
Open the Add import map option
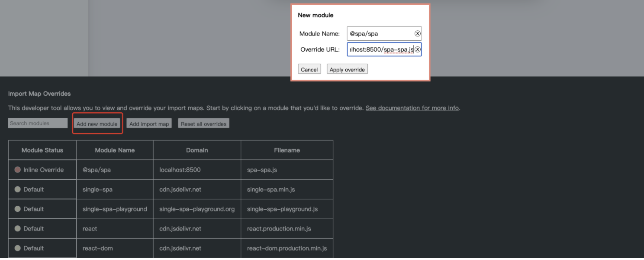149,124
